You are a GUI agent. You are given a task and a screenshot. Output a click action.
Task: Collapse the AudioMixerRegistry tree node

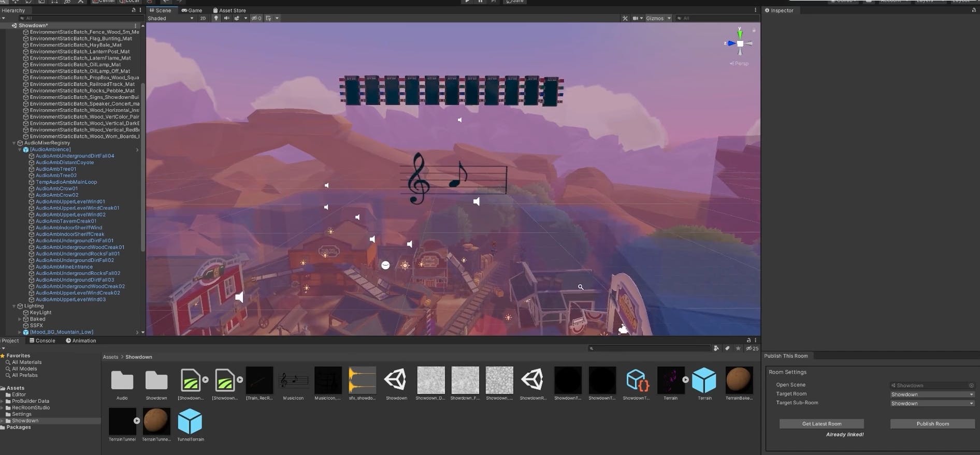14,143
